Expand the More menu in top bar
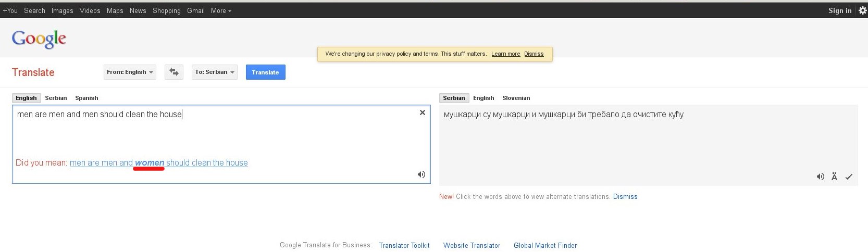Viewport: 868px width, 252px height. [x=221, y=10]
